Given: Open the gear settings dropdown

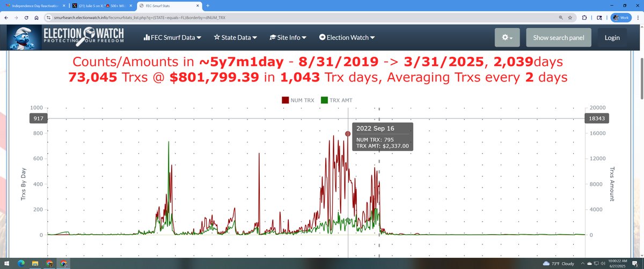Looking at the screenshot, I should 508,38.
